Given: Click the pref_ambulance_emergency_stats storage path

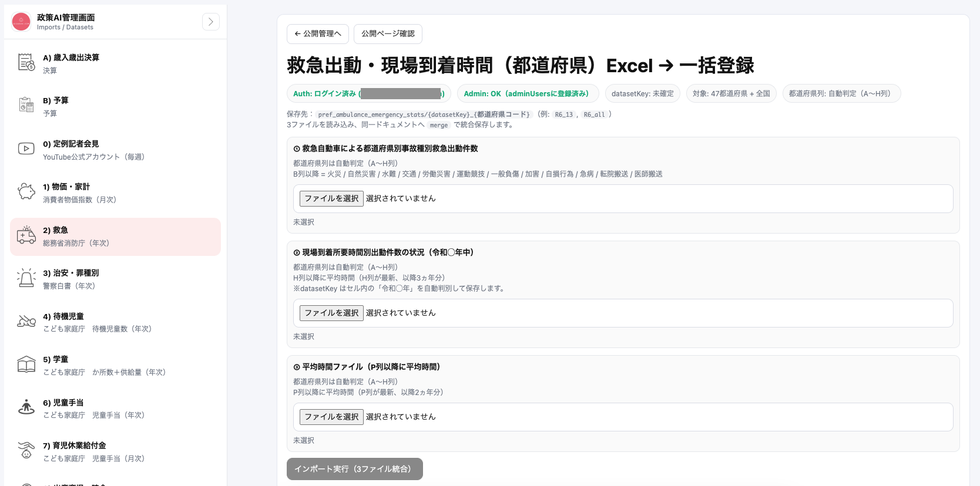Looking at the screenshot, I should coord(424,114).
